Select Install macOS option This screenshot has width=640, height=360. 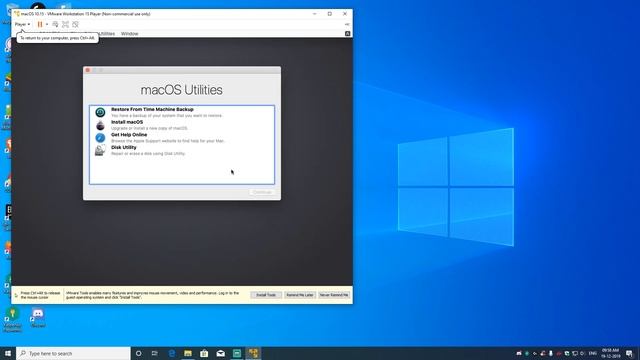(182, 125)
